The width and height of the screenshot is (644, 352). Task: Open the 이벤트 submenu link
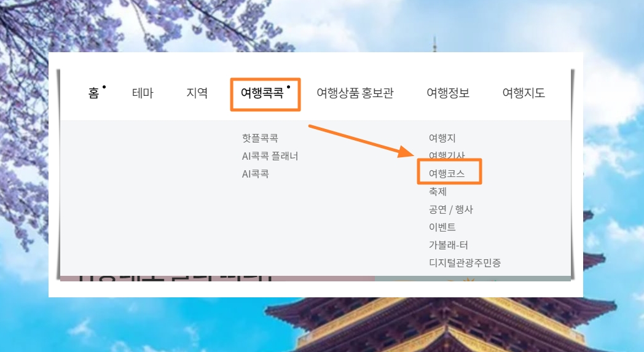pyautogui.click(x=442, y=227)
